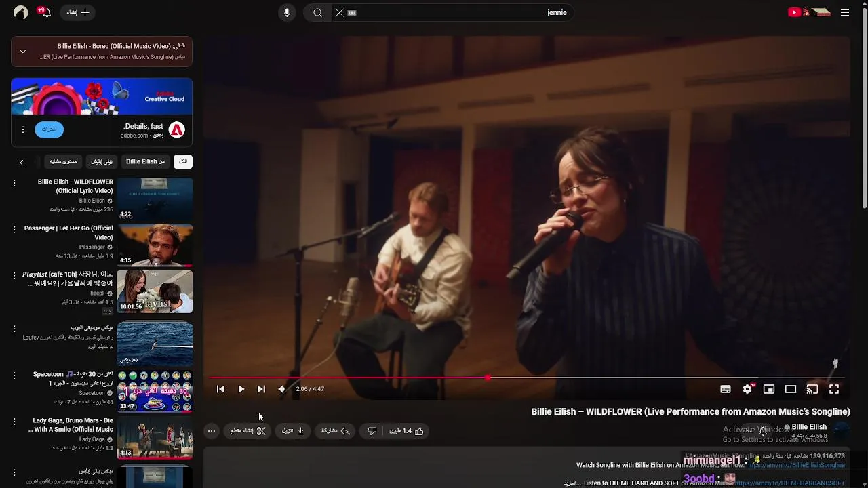Click the voice search microphone icon

(x=287, y=12)
